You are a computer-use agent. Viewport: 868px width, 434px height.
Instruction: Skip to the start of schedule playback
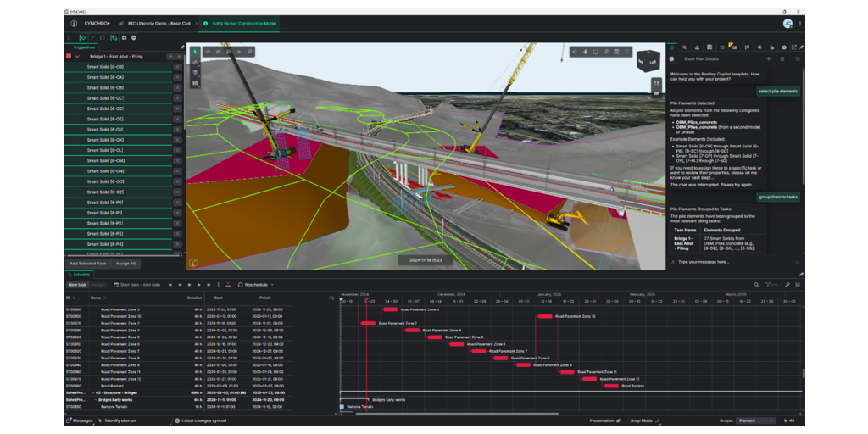[170, 285]
